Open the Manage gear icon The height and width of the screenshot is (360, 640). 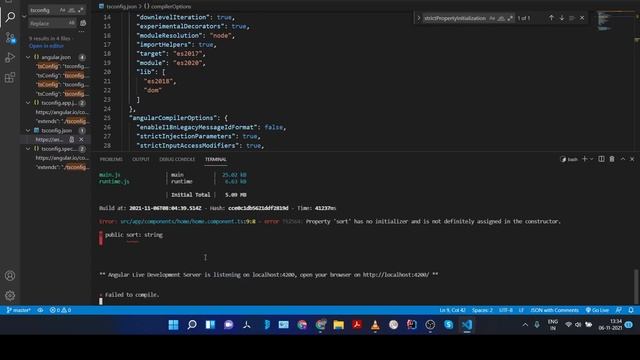point(10,295)
